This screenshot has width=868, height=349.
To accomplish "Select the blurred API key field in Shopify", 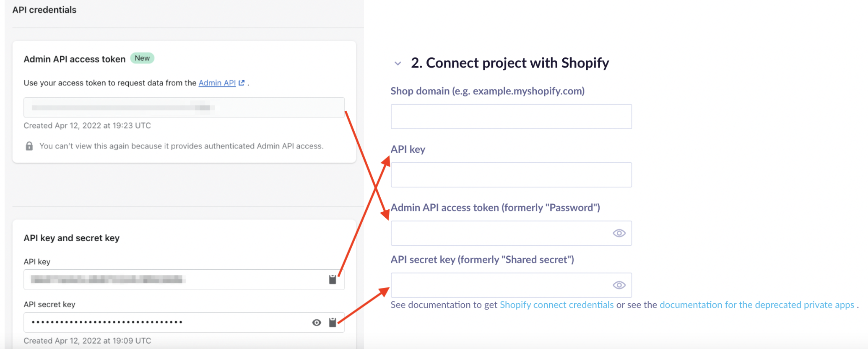I will point(184,279).
